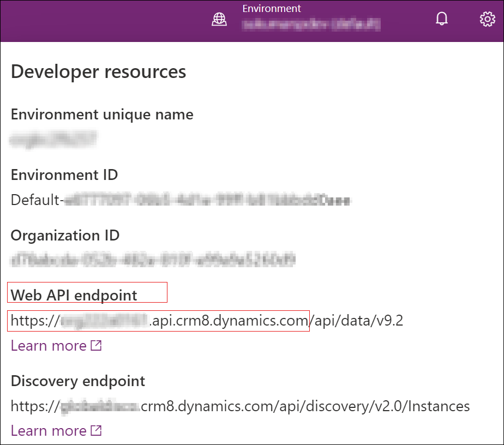Select the Environment ID value starting with Default-

click(x=181, y=200)
